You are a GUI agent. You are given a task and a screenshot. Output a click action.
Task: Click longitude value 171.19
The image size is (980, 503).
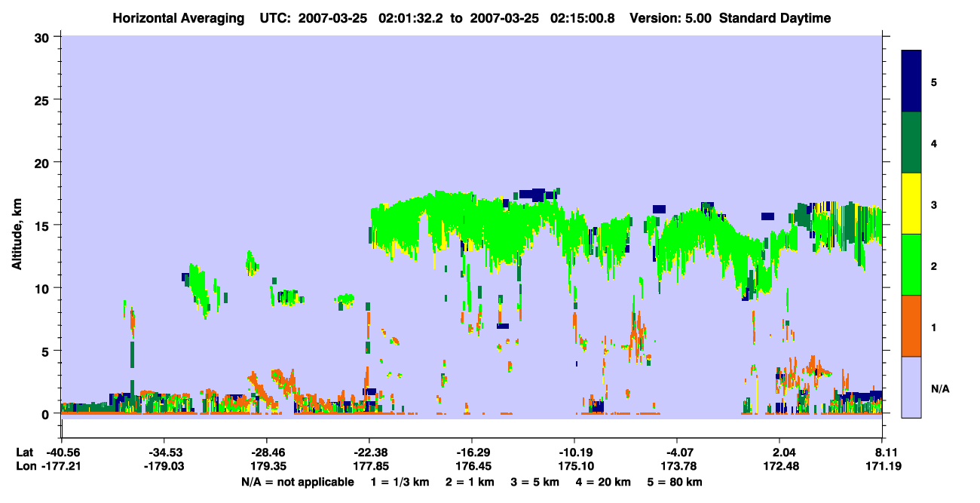point(883,466)
